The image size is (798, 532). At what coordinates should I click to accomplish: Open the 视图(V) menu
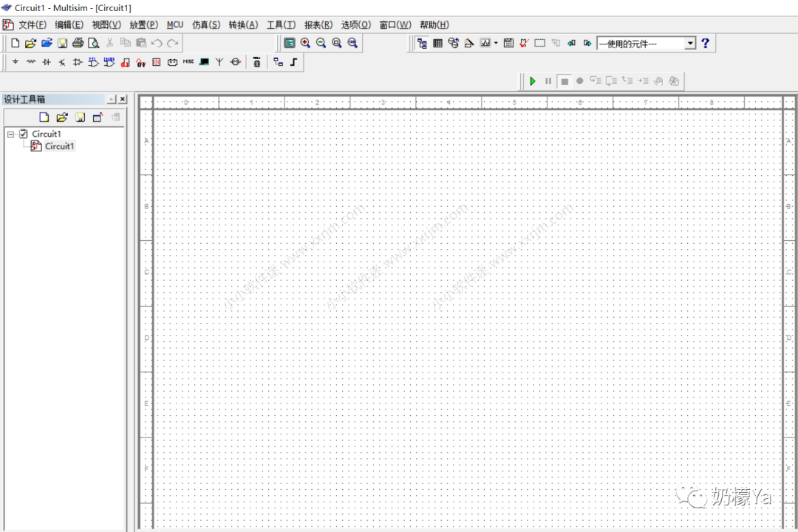(106, 24)
